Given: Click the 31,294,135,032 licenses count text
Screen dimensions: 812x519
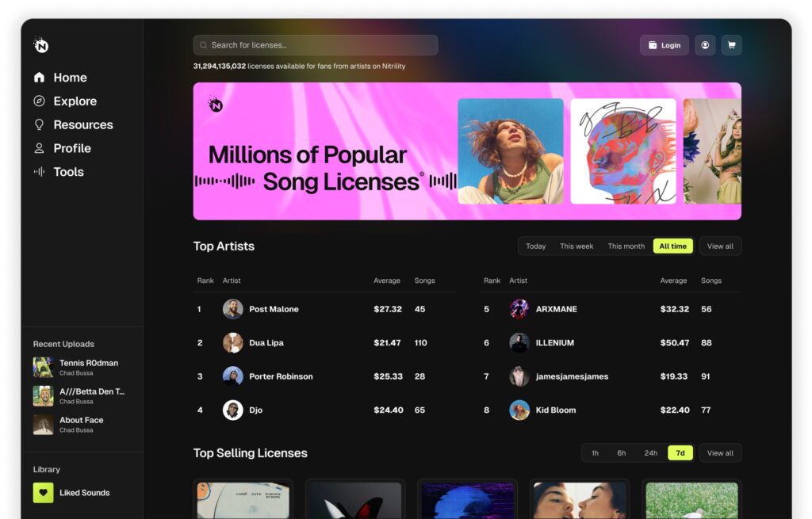Looking at the screenshot, I should (x=220, y=67).
